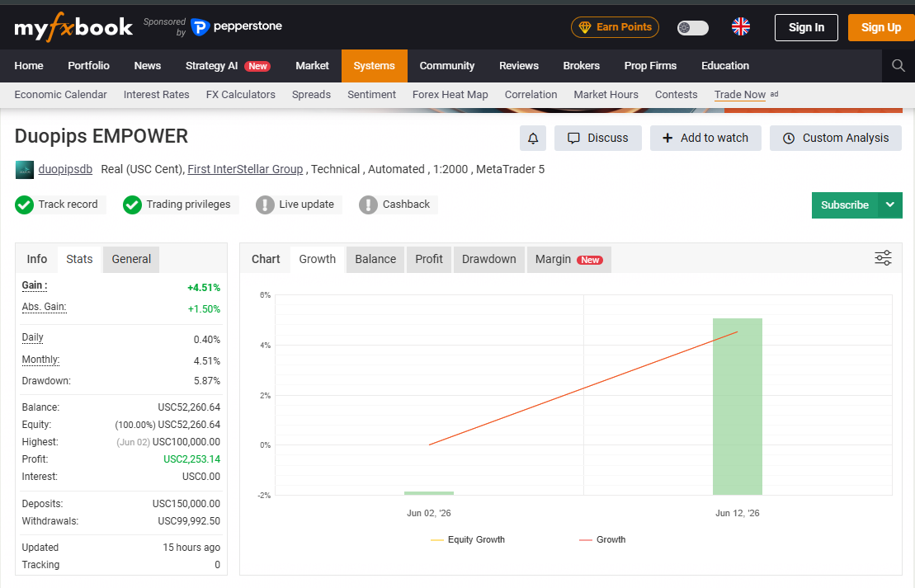Click the Track record green checkmark
915x588 pixels.
point(25,205)
